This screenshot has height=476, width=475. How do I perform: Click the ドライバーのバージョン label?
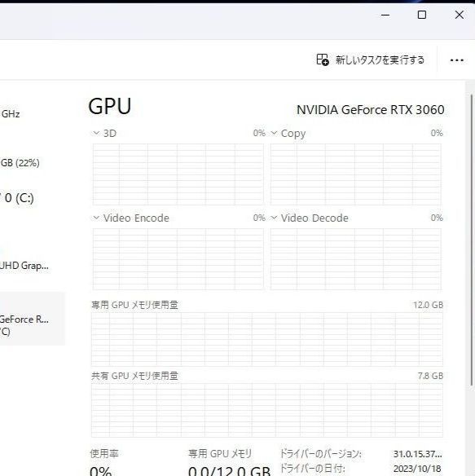pos(320,454)
